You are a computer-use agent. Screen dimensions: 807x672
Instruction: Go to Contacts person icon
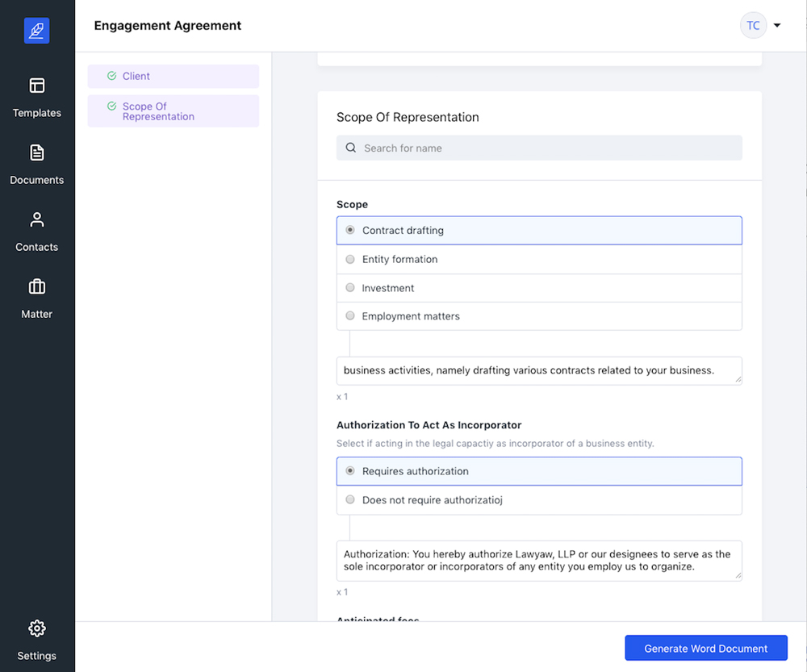pyautogui.click(x=37, y=219)
